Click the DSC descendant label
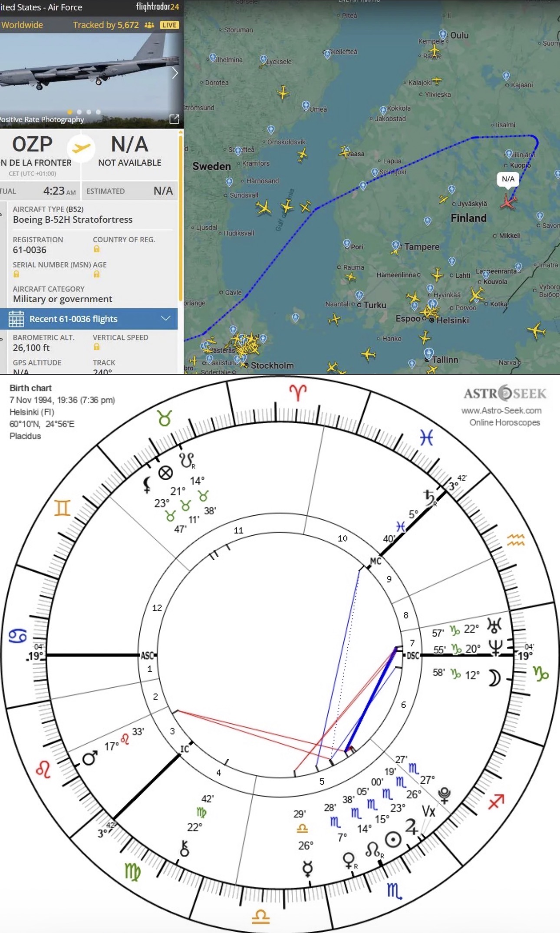Viewport: 560px width, 933px height. (x=413, y=656)
